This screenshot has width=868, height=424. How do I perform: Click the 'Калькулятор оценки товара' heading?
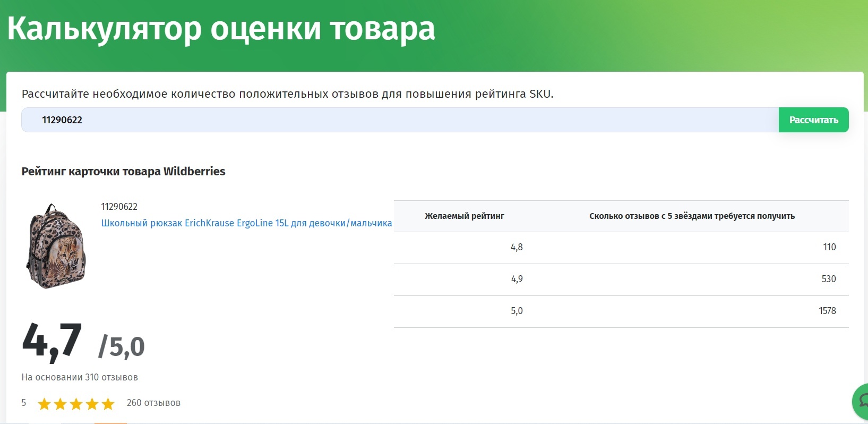click(x=221, y=28)
